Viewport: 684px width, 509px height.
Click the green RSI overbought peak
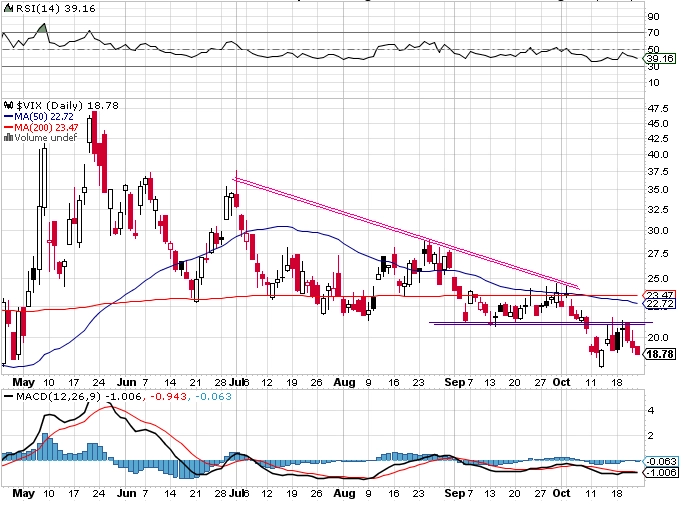(x=42, y=27)
